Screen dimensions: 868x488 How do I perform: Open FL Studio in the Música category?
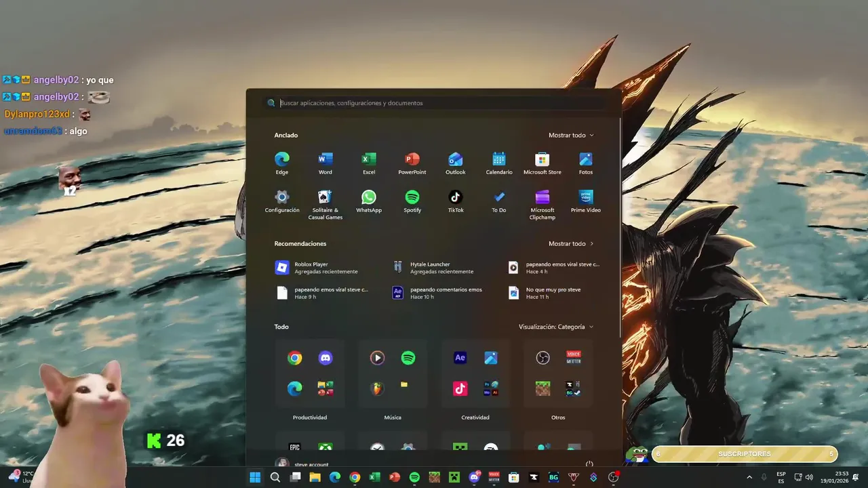[x=377, y=388]
